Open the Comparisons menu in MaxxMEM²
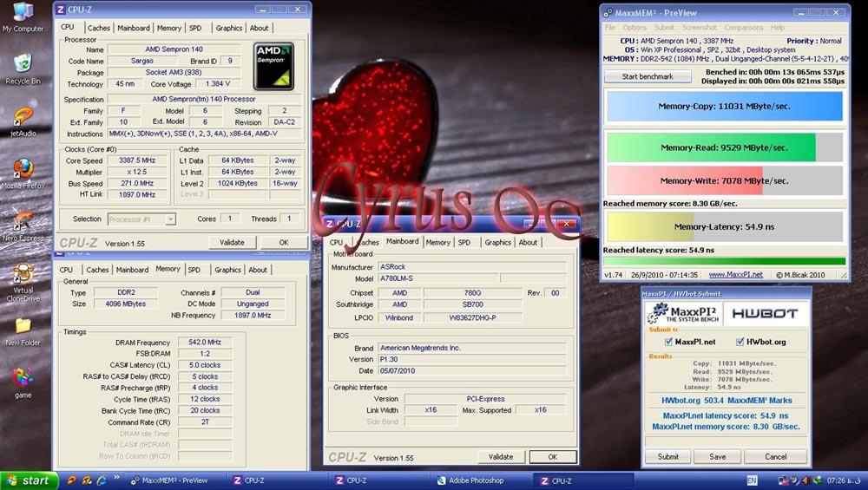The height and width of the screenshot is (490, 868). click(x=744, y=27)
